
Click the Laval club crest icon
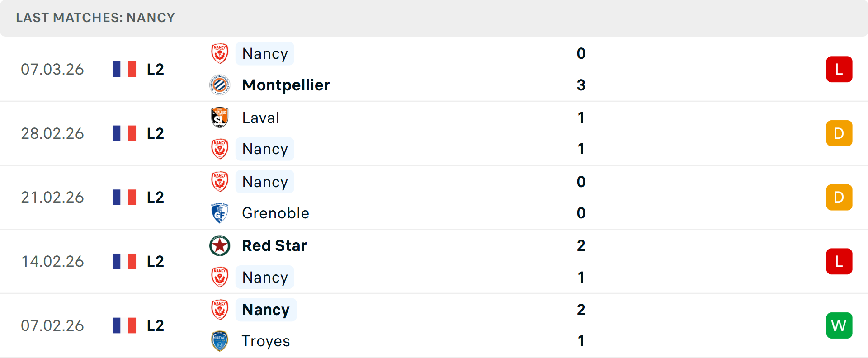(220, 118)
